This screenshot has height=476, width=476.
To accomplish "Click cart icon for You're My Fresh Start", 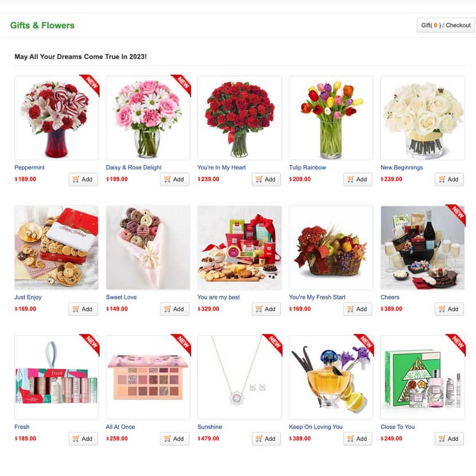I will [350, 309].
